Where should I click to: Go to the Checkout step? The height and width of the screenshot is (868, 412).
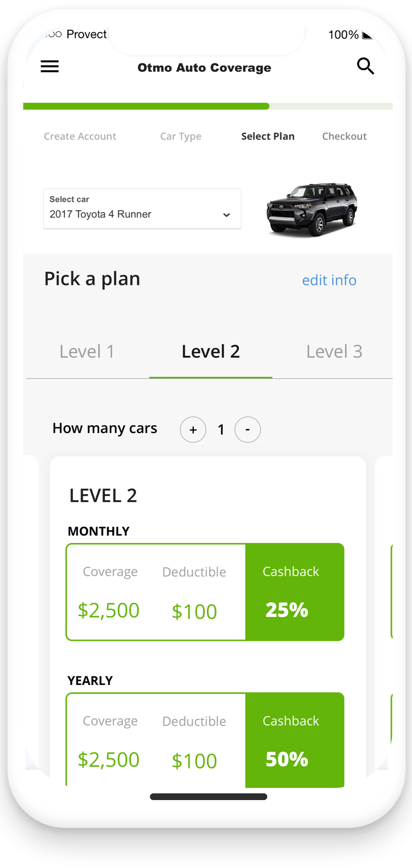click(x=345, y=136)
